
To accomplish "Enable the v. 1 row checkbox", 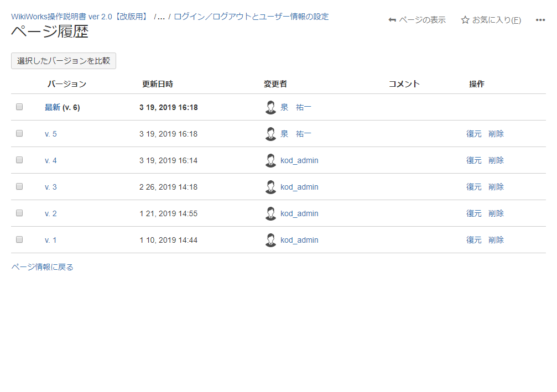I will click(x=19, y=239).
